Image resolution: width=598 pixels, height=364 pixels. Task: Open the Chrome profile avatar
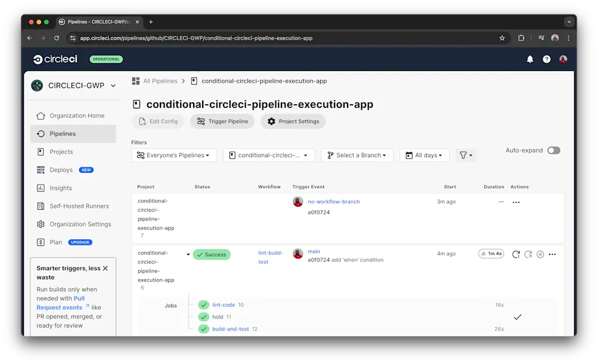[555, 38]
